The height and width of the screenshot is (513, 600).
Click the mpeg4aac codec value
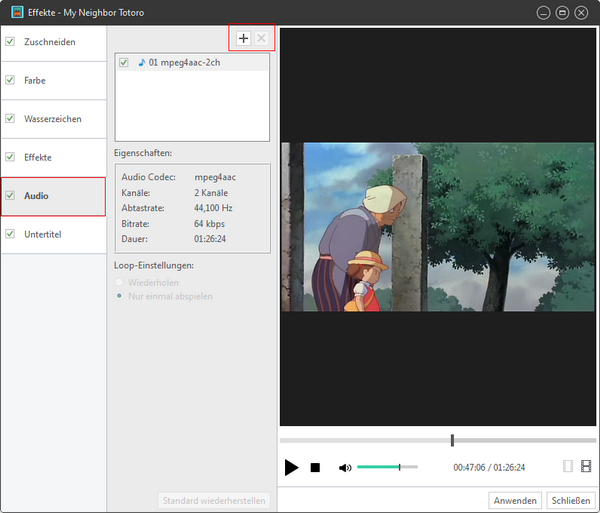click(215, 177)
